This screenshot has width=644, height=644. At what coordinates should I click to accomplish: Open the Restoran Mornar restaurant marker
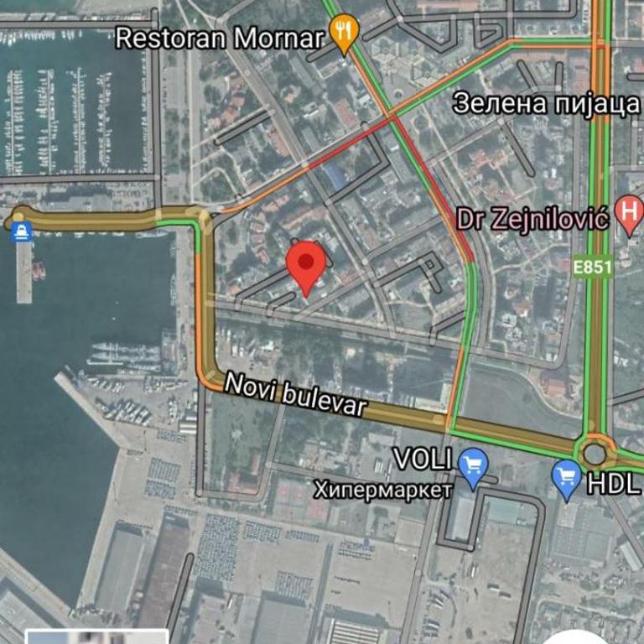click(344, 34)
